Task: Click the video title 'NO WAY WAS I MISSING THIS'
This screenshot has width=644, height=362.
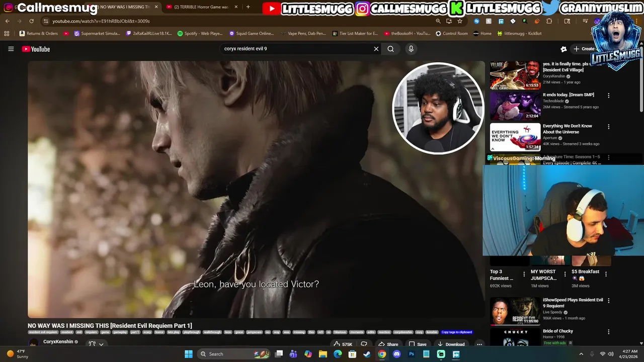Action: pos(110,326)
